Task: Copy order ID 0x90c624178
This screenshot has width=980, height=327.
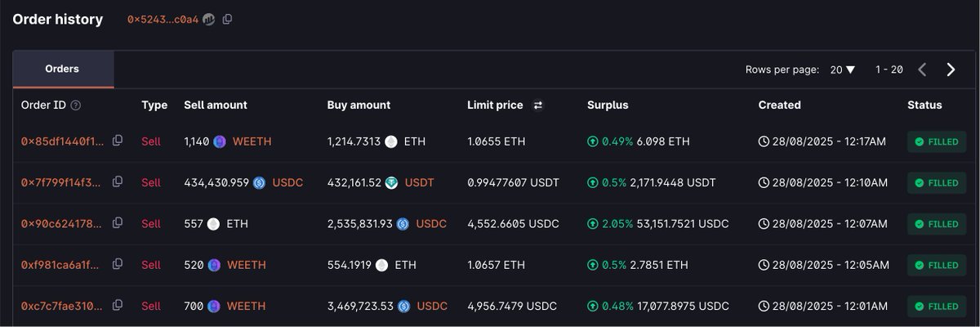Action: tap(118, 222)
